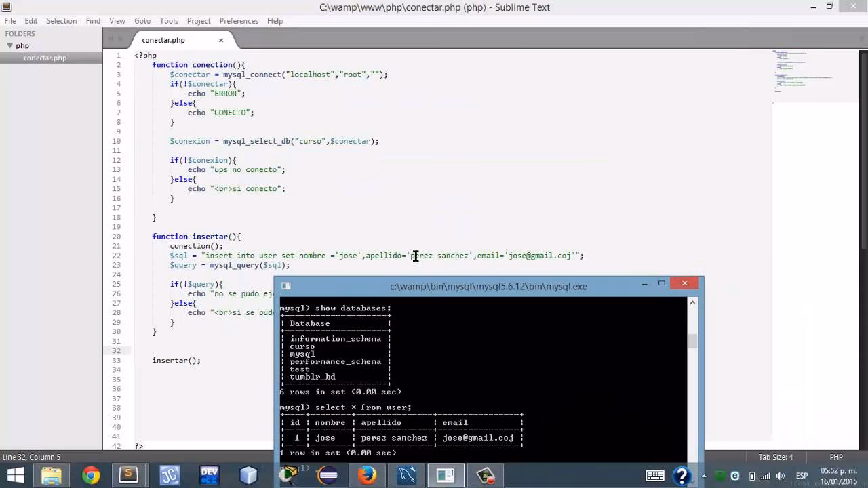Open the View menu
Viewport: 868px width, 488px height.
(117, 21)
